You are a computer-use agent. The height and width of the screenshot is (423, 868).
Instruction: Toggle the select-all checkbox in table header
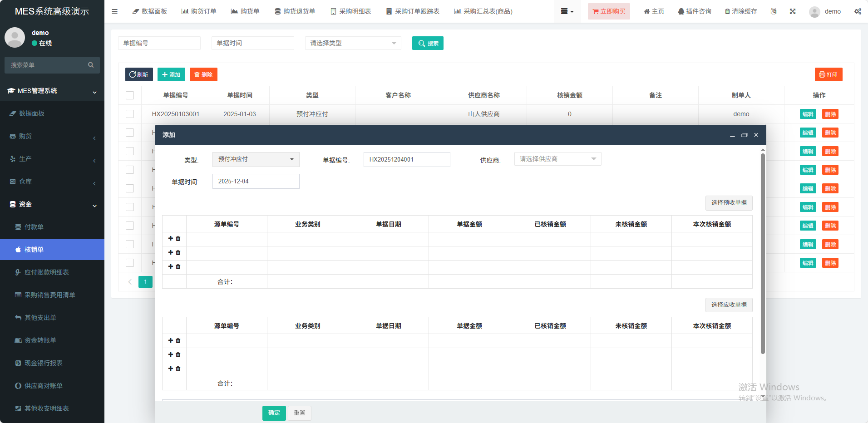click(130, 95)
